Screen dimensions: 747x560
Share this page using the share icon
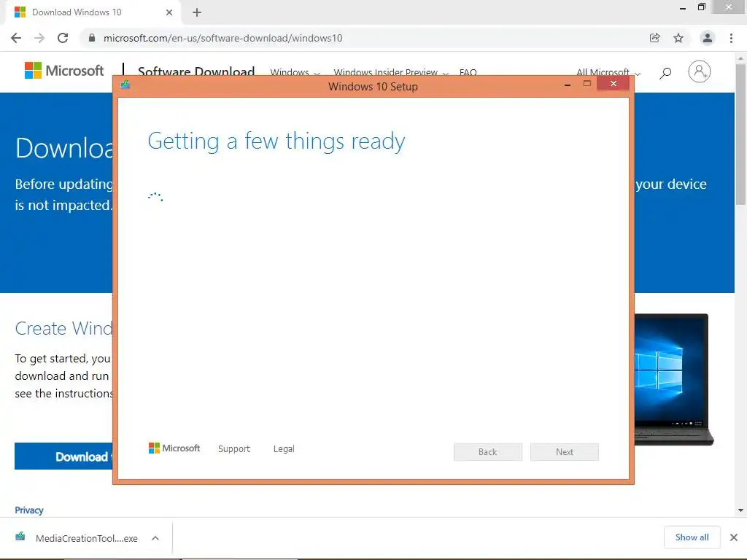pos(655,38)
